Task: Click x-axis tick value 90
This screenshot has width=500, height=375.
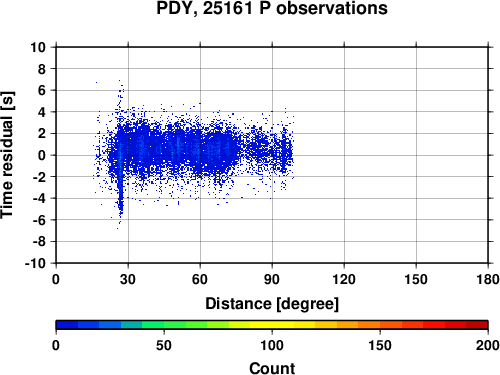Action: click(x=272, y=279)
